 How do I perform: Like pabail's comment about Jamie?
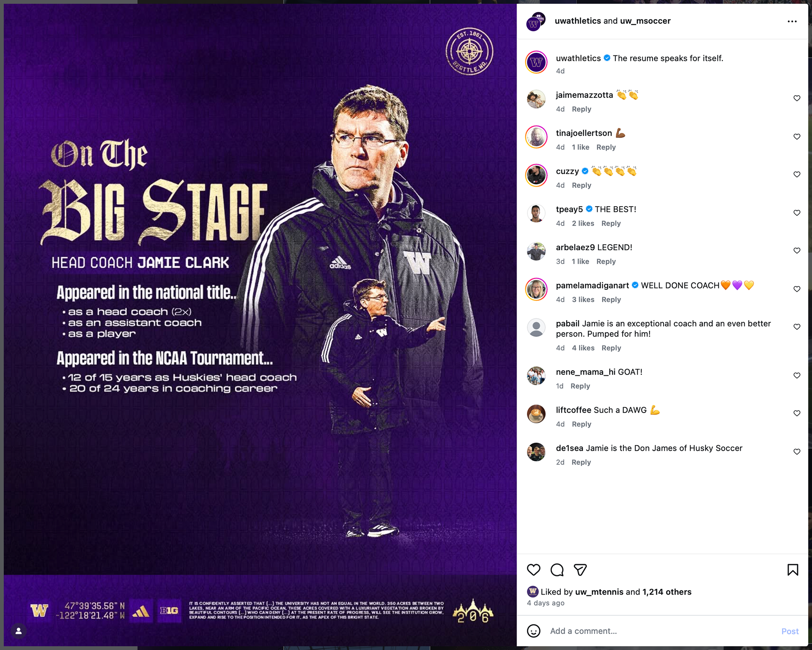[797, 327]
